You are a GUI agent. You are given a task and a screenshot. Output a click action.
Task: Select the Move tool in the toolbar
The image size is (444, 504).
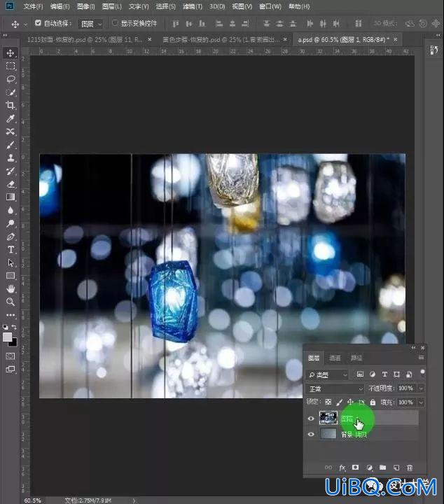(11, 53)
